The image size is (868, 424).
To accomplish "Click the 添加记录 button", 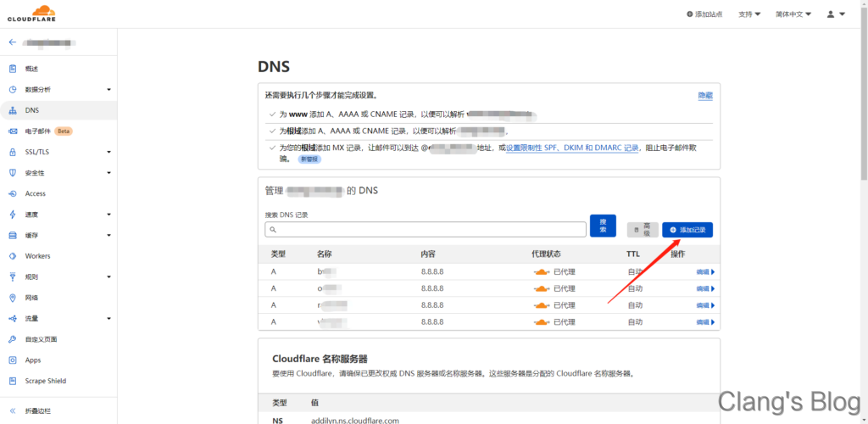I will pos(687,230).
